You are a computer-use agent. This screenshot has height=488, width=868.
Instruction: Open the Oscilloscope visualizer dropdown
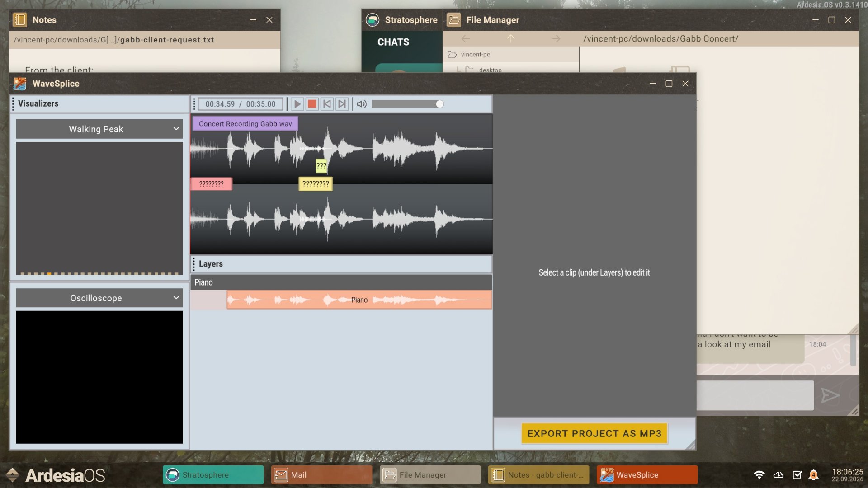click(x=99, y=298)
